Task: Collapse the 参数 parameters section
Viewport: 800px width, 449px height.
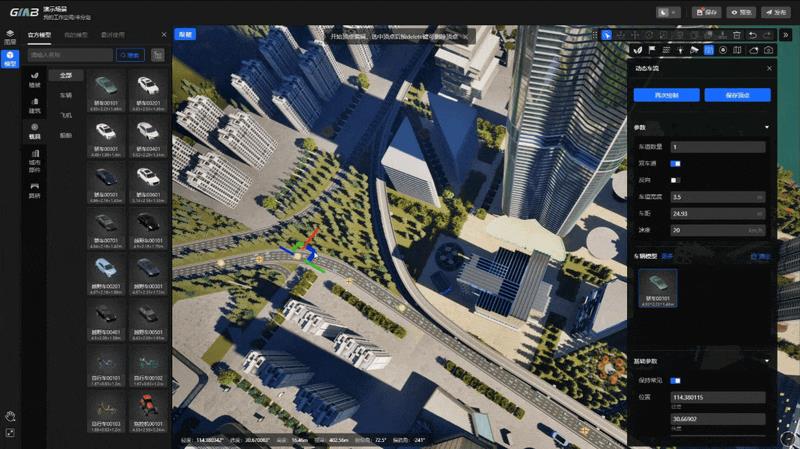Action: 766,127
